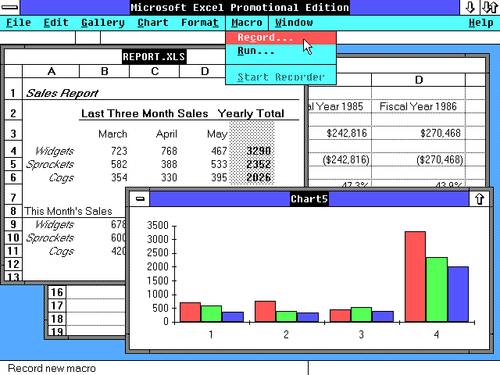Open the Help menu
Screen dimensions: 500x375
(481, 23)
